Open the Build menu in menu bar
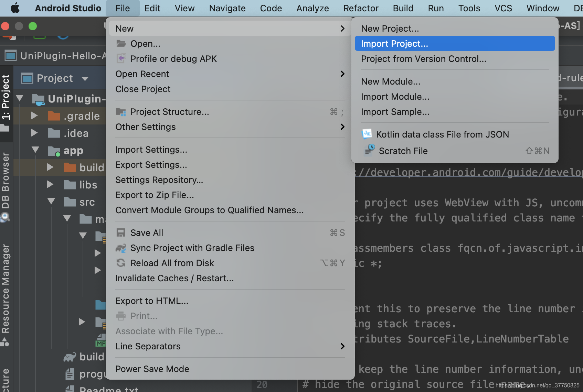 pyautogui.click(x=403, y=8)
